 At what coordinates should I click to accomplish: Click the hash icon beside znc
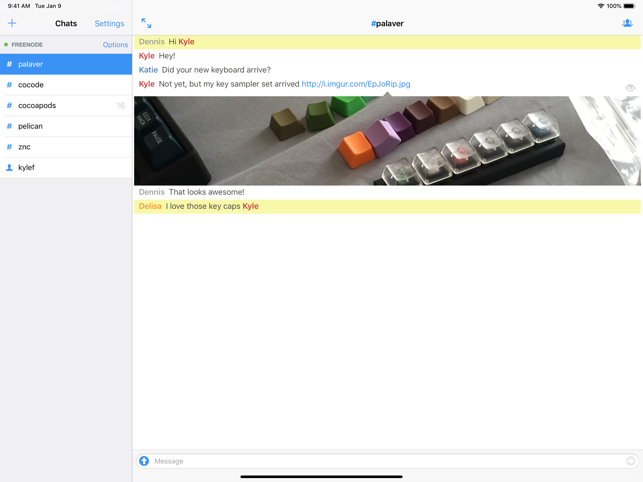9,147
